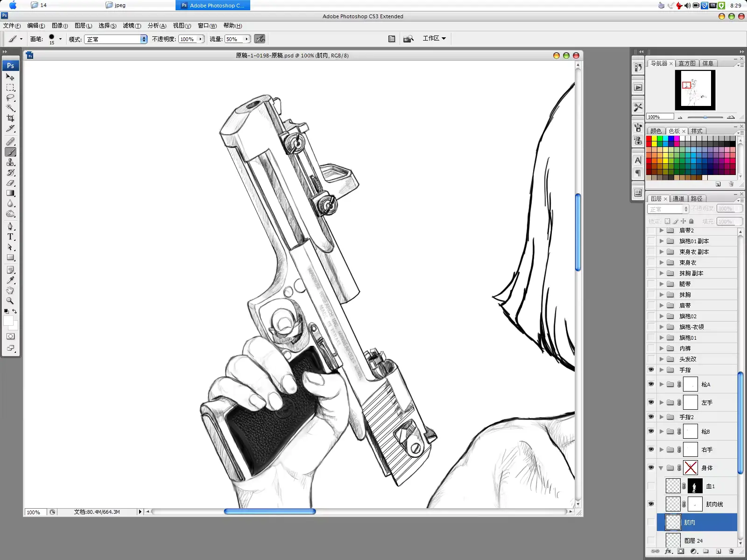Hide the 身体 layer group
747x560 pixels.
[x=651, y=468]
